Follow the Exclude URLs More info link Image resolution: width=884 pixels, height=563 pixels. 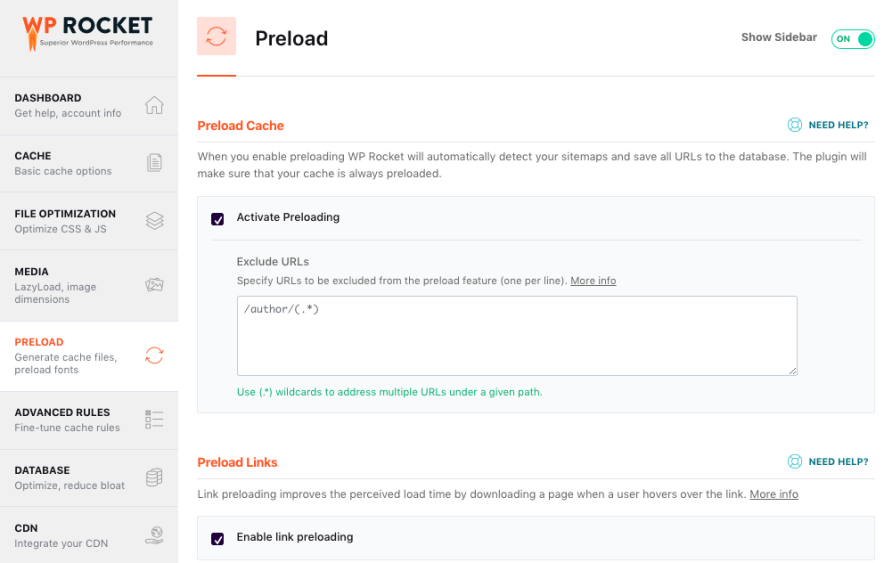pyautogui.click(x=593, y=281)
